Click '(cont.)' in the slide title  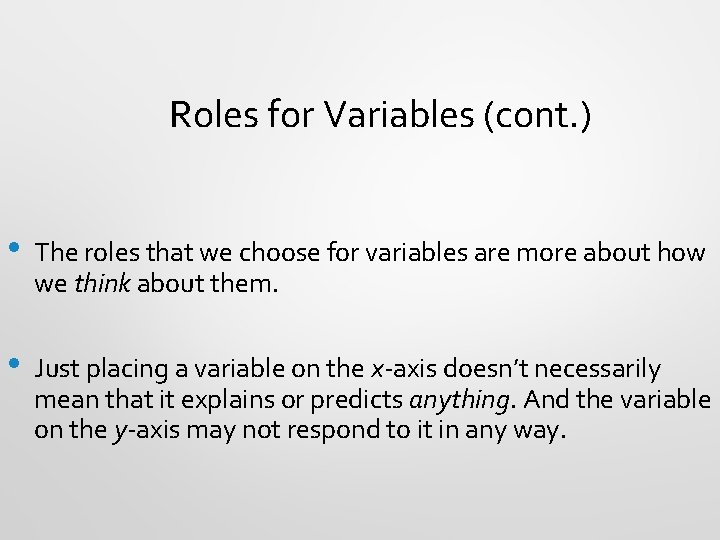click(x=537, y=116)
